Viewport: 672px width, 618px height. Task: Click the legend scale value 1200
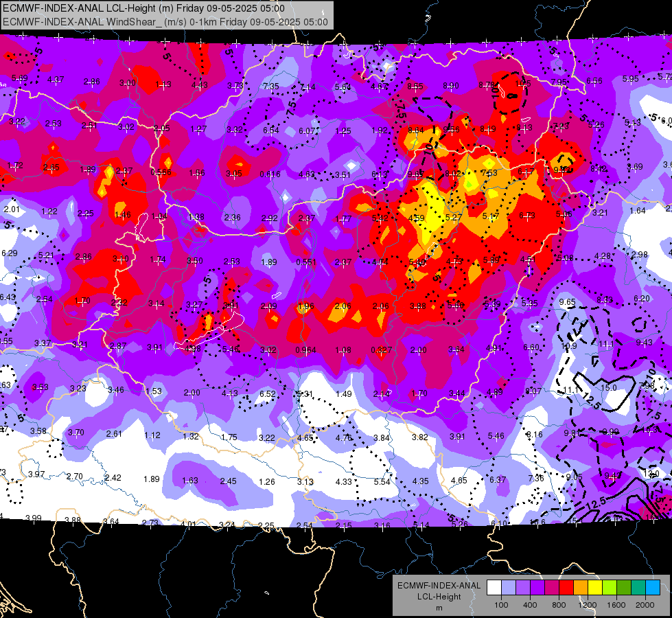(587, 605)
